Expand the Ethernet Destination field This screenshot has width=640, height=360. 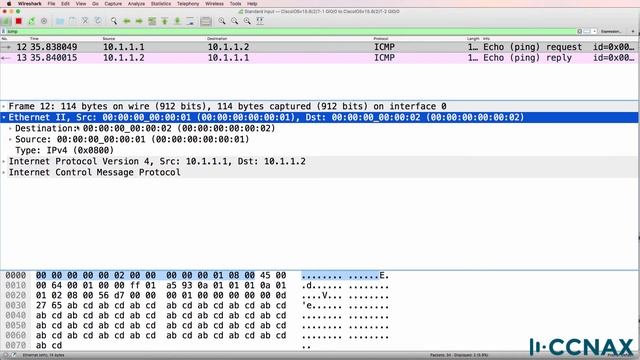click(10, 129)
